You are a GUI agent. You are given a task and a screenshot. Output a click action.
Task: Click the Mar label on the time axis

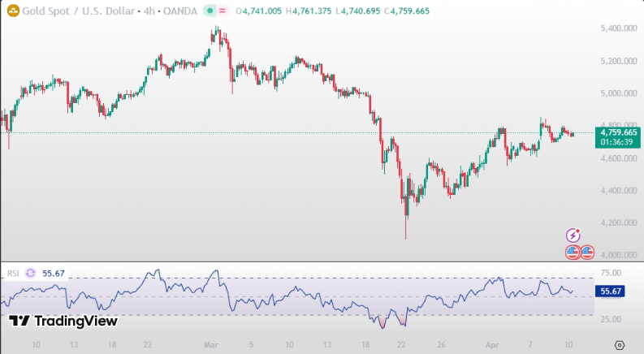click(212, 345)
